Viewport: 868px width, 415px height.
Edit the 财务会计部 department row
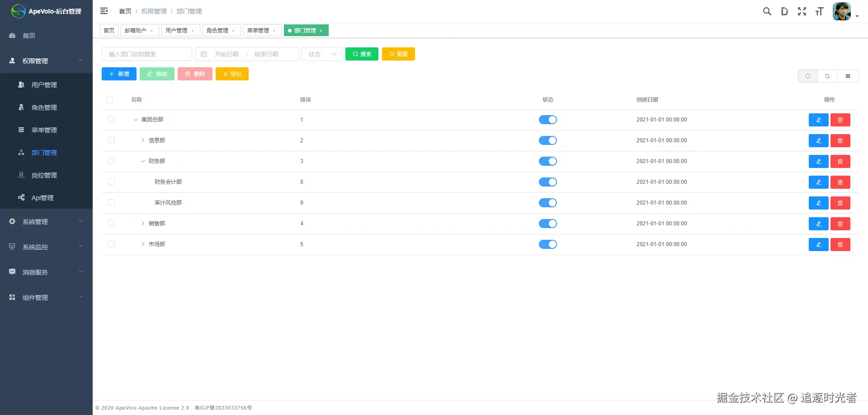(818, 182)
